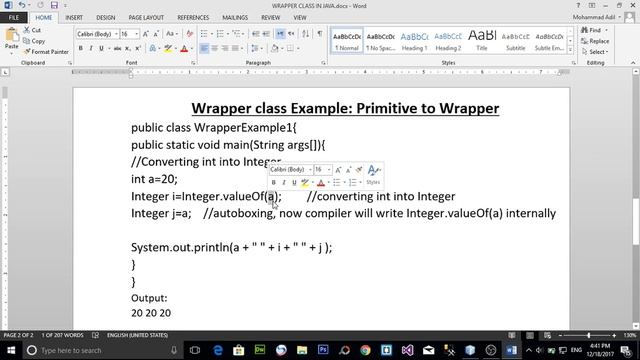Open the Calibri (Body) font name dropdown
Image resolution: width=640 pixels, height=360 pixels.
tap(116, 34)
